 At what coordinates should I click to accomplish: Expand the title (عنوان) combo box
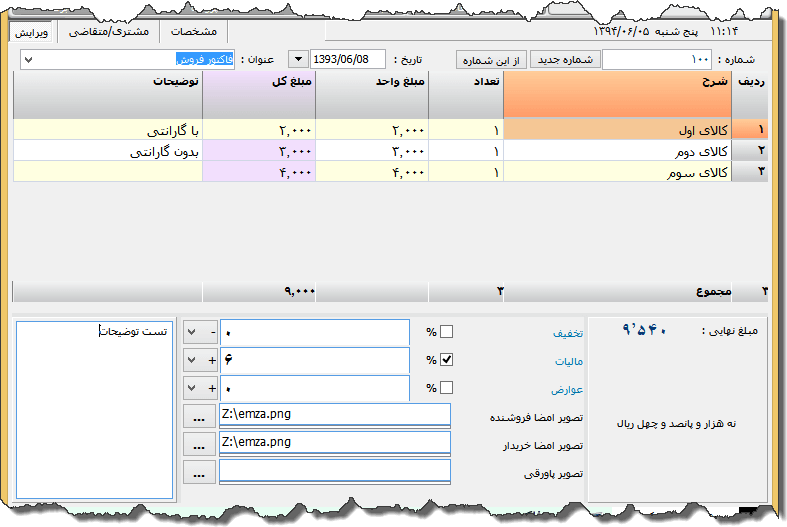click(27, 60)
